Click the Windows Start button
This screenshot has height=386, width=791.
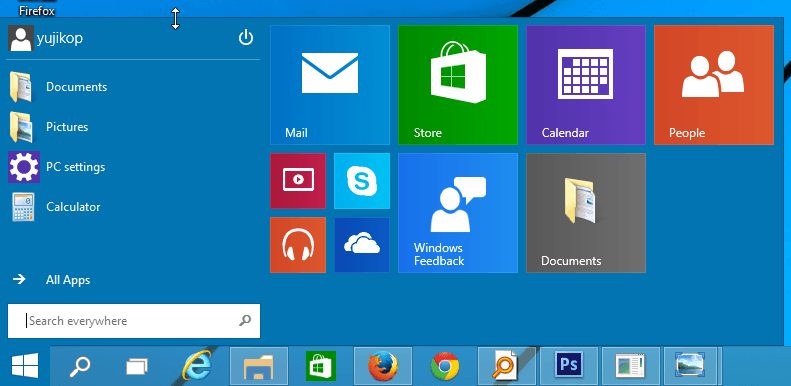point(25,365)
